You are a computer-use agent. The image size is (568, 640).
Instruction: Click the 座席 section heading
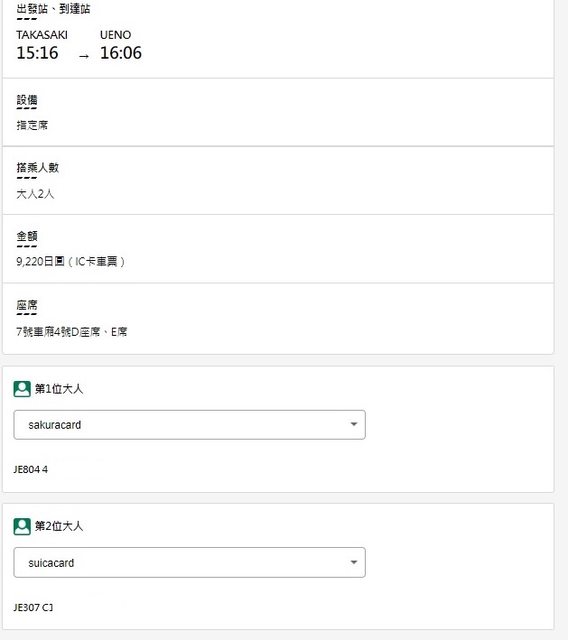click(x=27, y=305)
